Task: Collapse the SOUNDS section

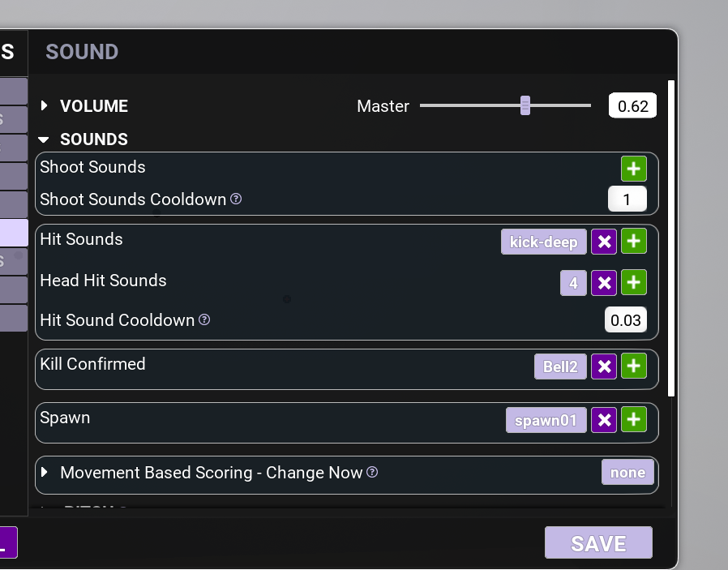Action: click(x=44, y=139)
